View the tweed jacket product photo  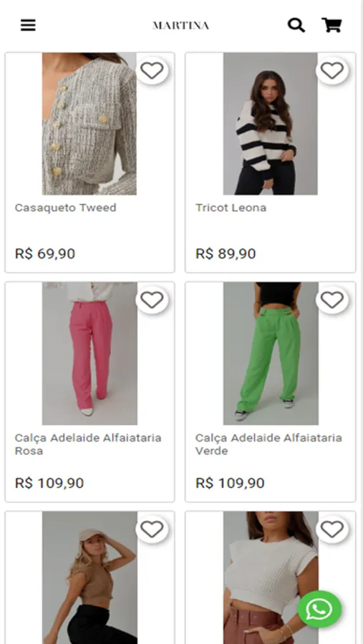tap(89, 124)
